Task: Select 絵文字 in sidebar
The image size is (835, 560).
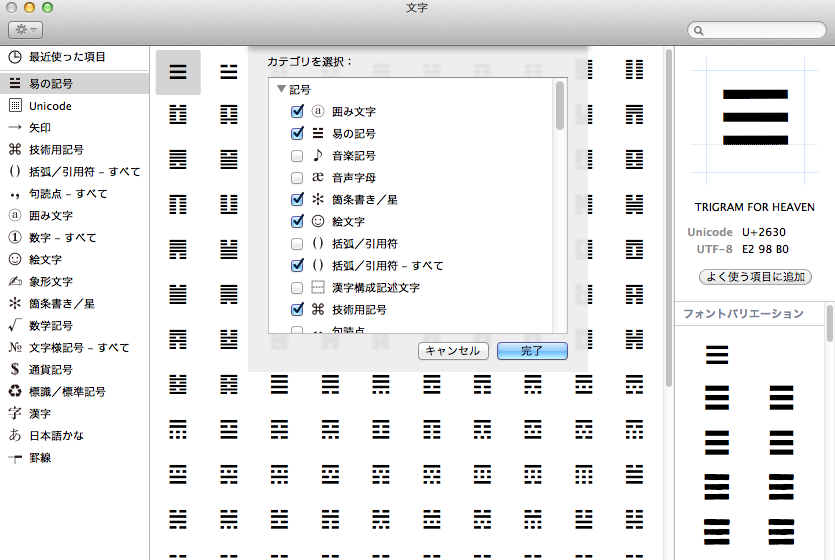Action: point(75,260)
